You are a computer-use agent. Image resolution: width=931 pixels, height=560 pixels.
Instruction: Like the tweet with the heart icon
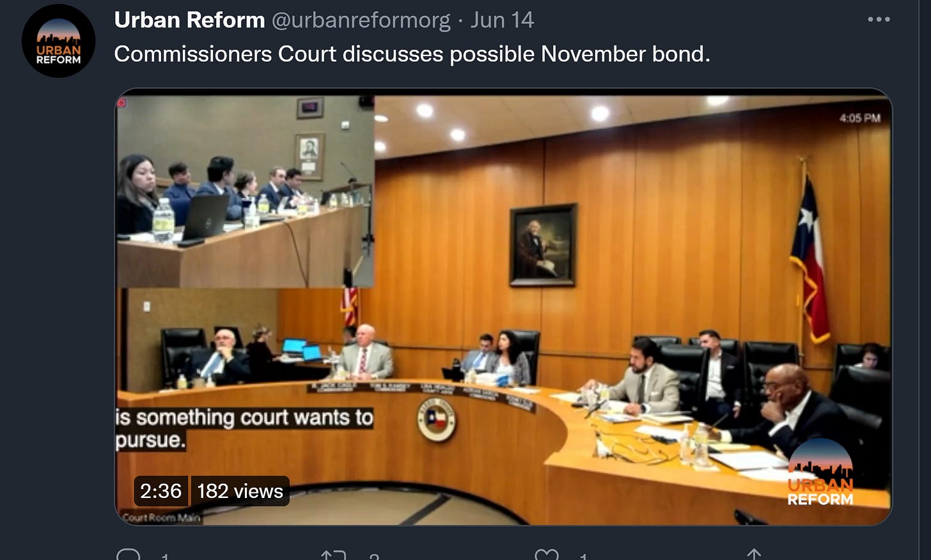click(546, 555)
